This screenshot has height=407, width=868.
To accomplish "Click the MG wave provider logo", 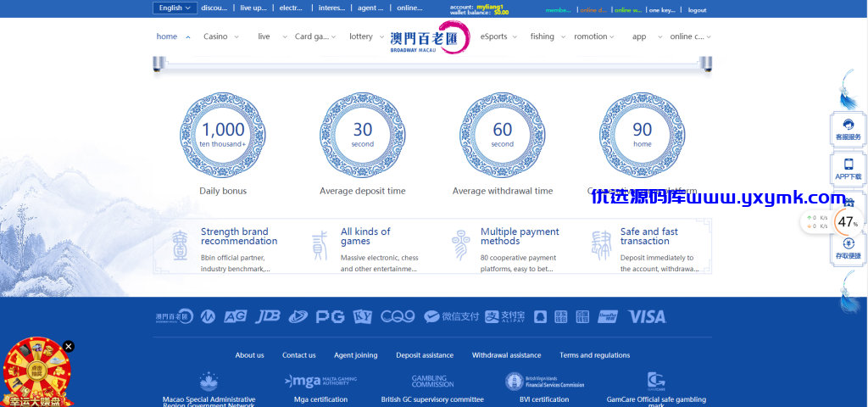I will pyautogui.click(x=208, y=317).
